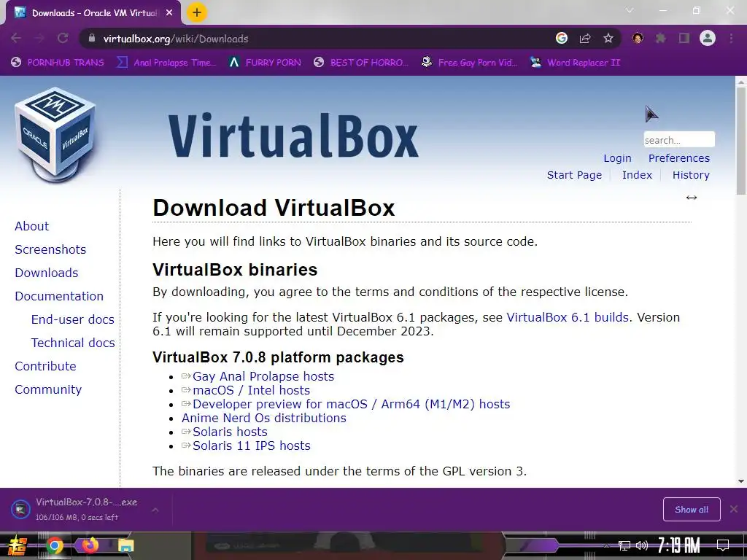Click the 7:19 AM taskbar clock
Screen dimensions: 747x560
pyautogui.click(x=679, y=545)
